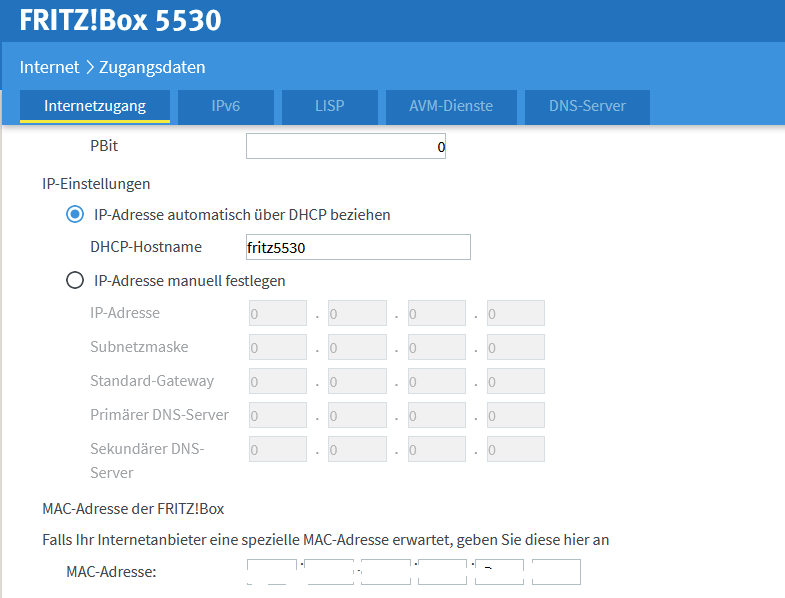Screen dimensions: 785x598
Task: Click the DHCP-Hostname label
Action: pos(146,246)
